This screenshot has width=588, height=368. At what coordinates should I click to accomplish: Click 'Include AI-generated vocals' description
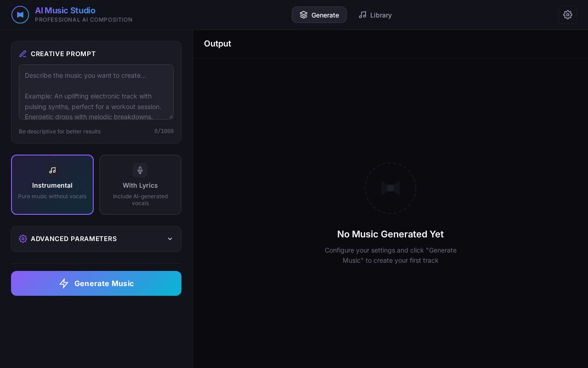pyautogui.click(x=140, y=200)
